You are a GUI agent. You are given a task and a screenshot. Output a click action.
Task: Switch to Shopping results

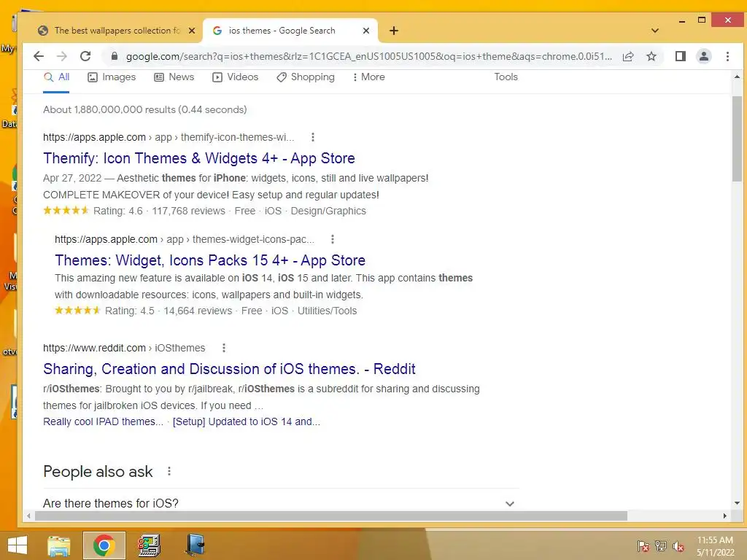306,77
